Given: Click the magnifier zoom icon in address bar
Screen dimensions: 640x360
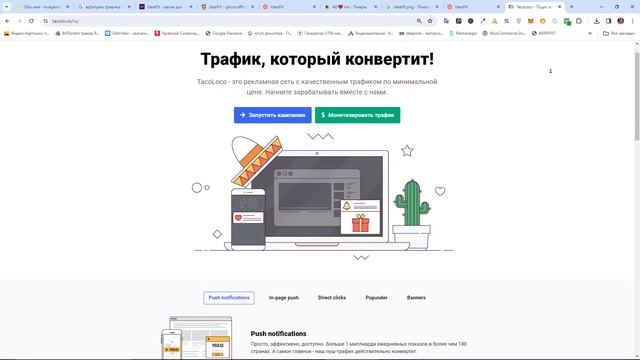Looking at the screenshot, I should tap(419, 21).
